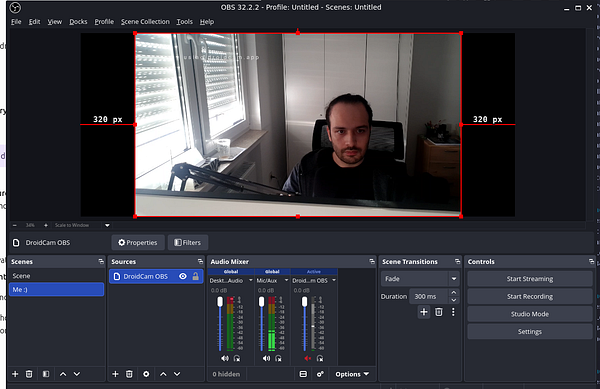Open the Edit menu
The height and width of the screenshot is (389, 600).
tap(34, 22)
